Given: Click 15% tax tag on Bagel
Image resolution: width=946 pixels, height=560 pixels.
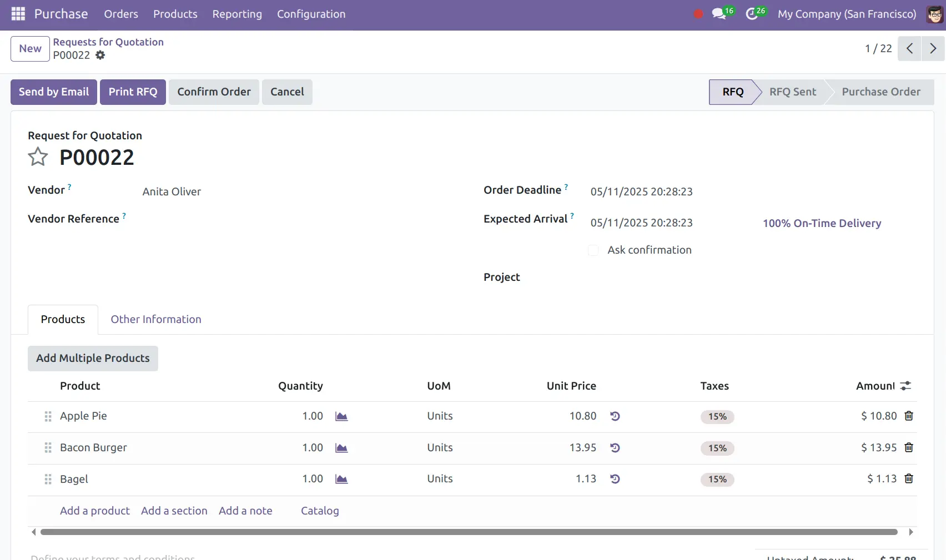Looking at the screenshot, I should click(x=717, y=480).
